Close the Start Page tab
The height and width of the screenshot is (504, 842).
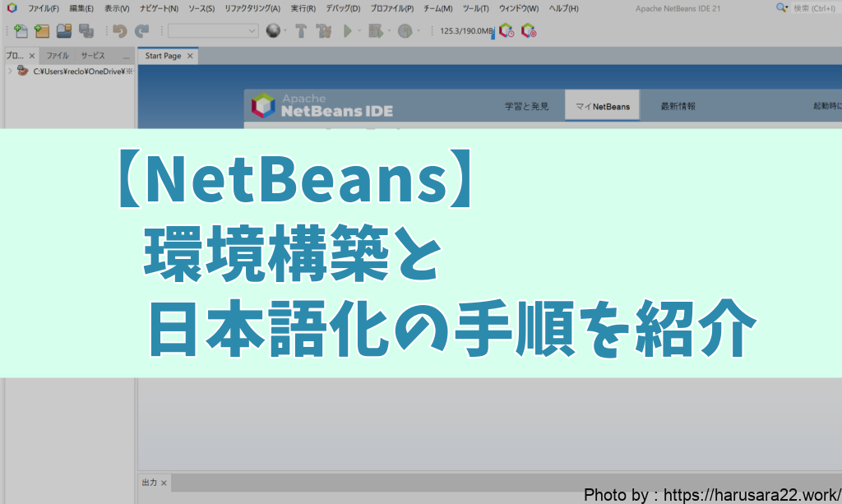point(190,56)
